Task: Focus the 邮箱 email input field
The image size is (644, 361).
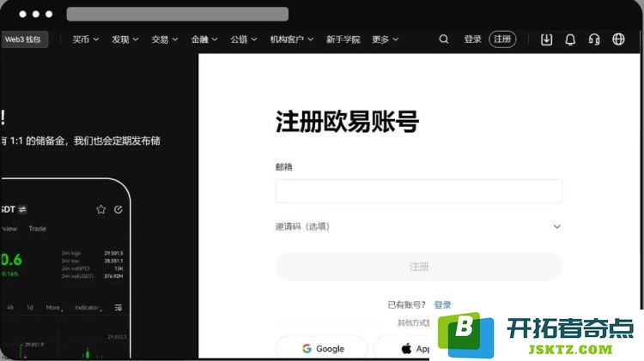Action: tap(419, 191)
